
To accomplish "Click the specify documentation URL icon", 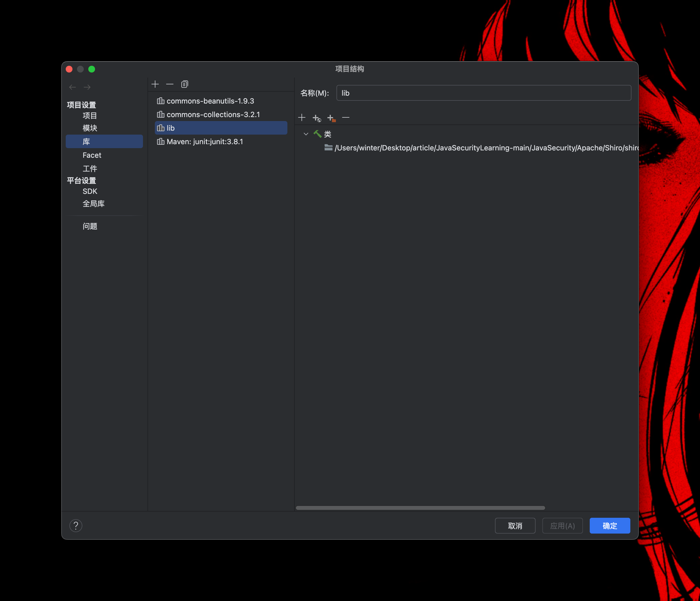I will 316,118.
